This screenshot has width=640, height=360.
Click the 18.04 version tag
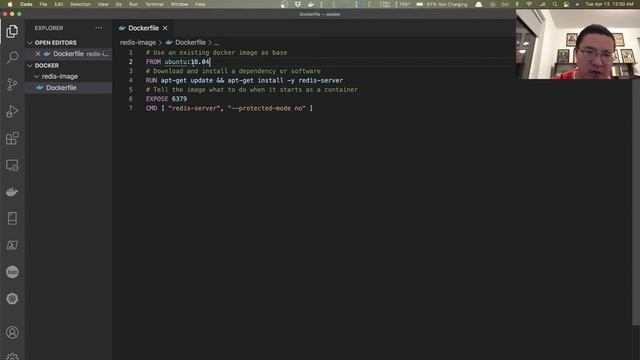[200, 62]
